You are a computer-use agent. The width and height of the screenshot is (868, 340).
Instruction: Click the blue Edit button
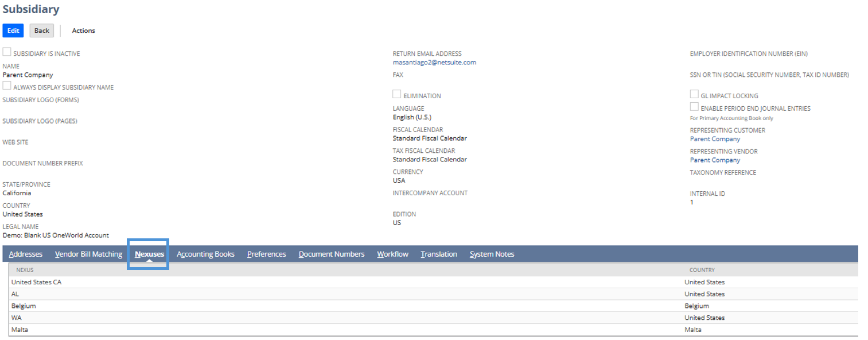coord(13,30)
